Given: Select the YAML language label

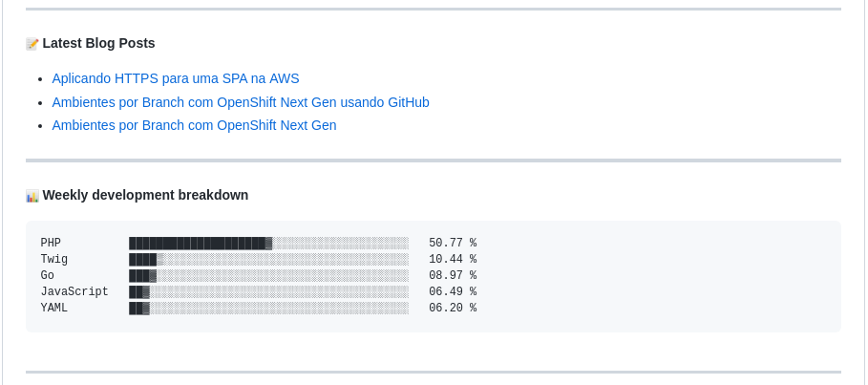Looking at the screenshot, I should point(54,309).
